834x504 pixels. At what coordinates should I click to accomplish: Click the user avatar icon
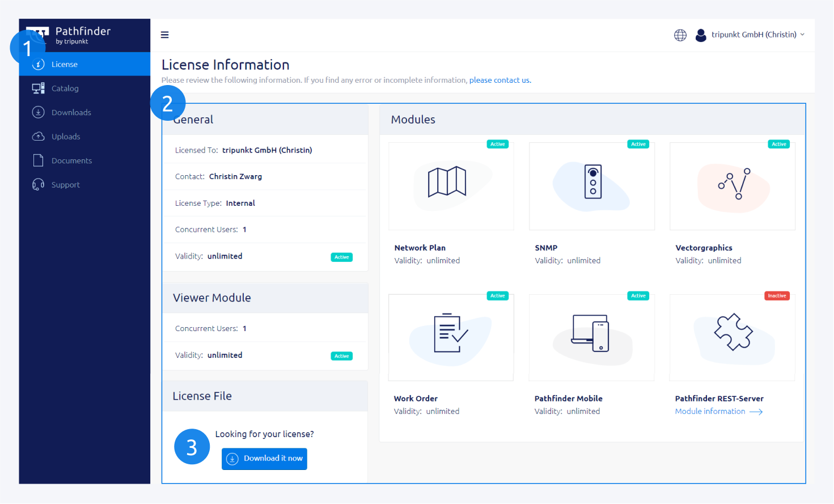[x=701, y=35]
